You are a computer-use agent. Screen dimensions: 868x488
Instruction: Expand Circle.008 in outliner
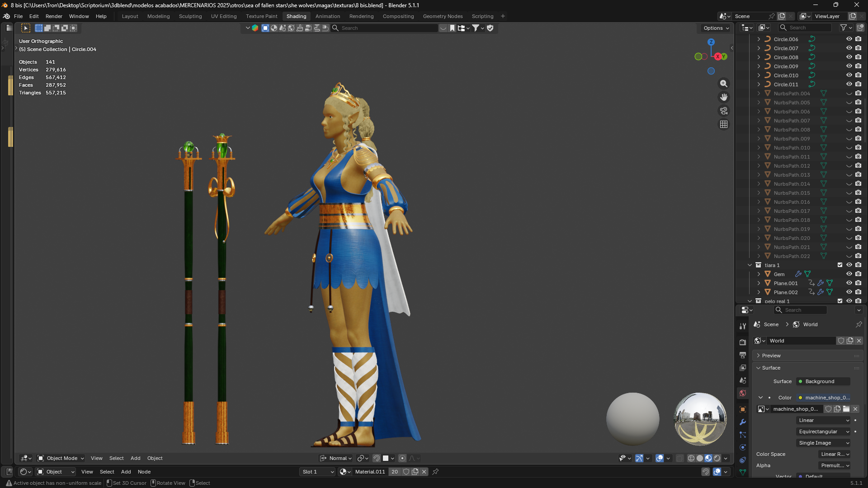(759, 57)
